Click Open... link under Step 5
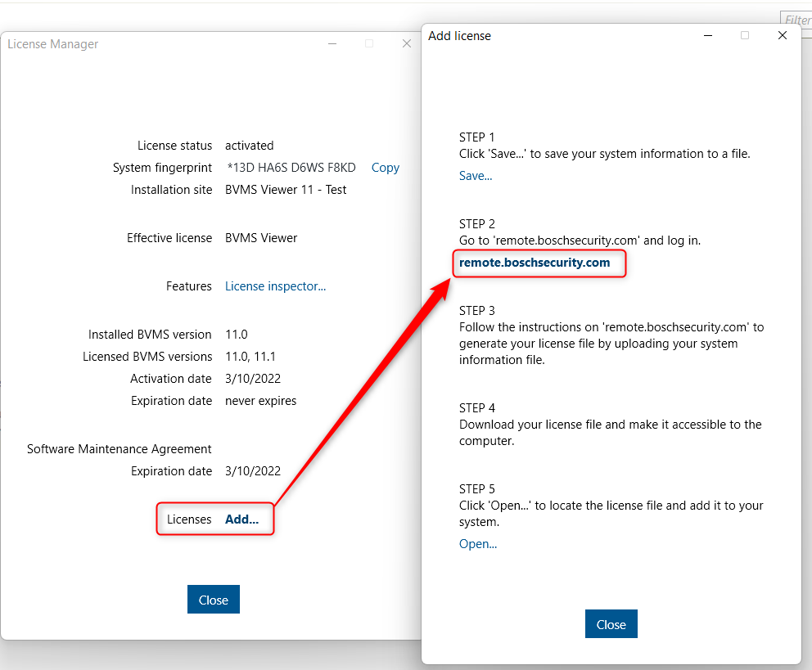The height and width of the screenshot is (670, 812). click(478, 544)
